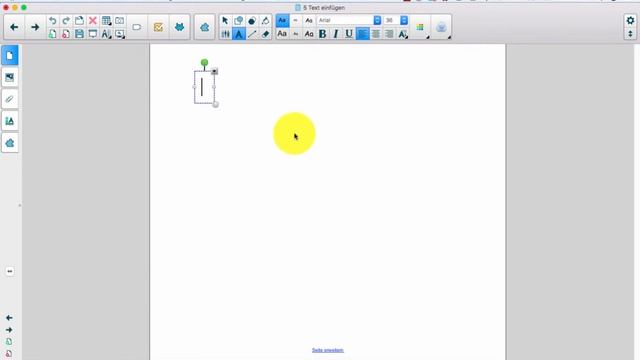Open a file with the folder icon
Image resolution: width=640 pixels, height=360 pixels.
tap(79, 20)
